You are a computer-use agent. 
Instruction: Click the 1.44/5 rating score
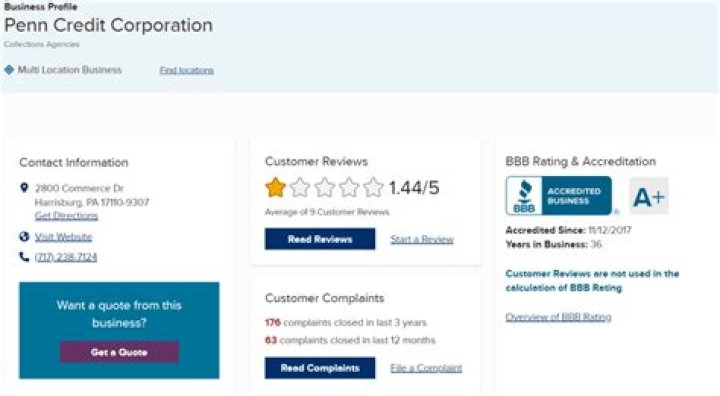tap(414, 187)
